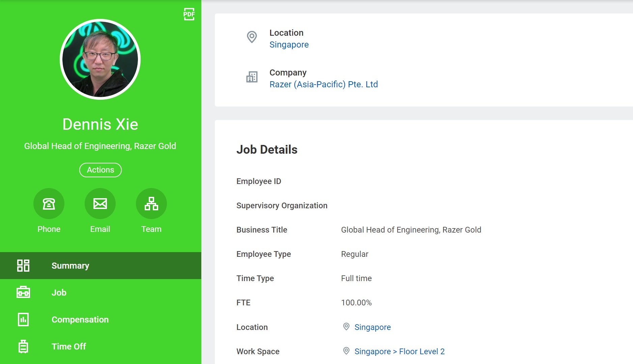Click the Employee Type label
The image size is (633, 364).
[x=264, y=254]
